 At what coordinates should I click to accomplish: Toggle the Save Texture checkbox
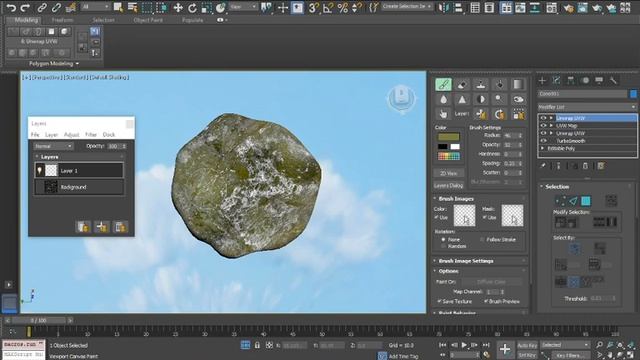pyautogui.click(x=439, y=301)
